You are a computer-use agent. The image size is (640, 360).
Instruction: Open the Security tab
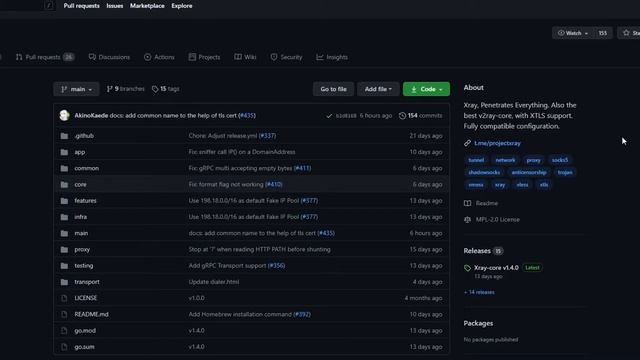pyautogui.click(x=286, y=57)
